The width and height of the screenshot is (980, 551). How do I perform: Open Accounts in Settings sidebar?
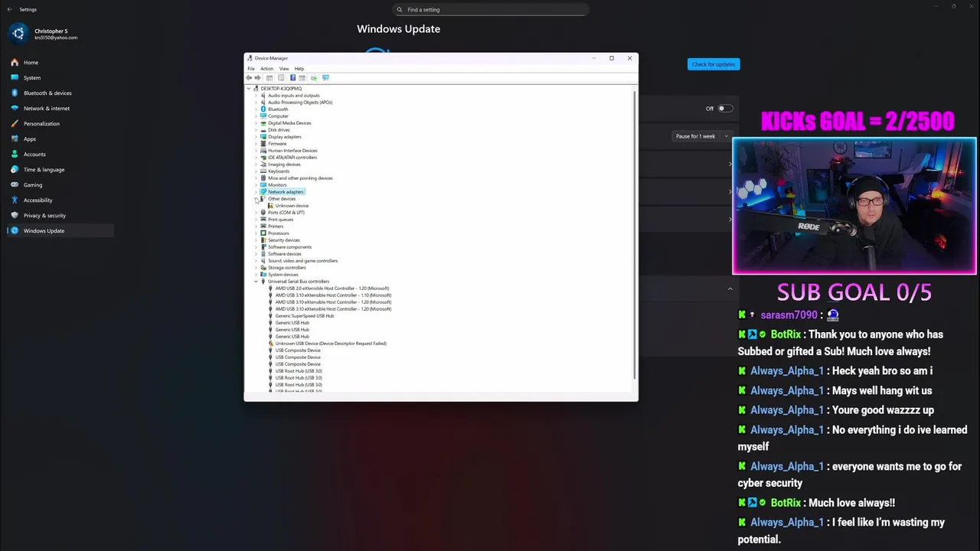coord(60,155)
